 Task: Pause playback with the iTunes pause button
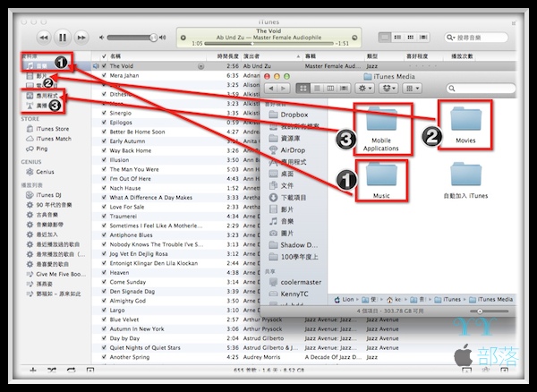tap(63, 37)
